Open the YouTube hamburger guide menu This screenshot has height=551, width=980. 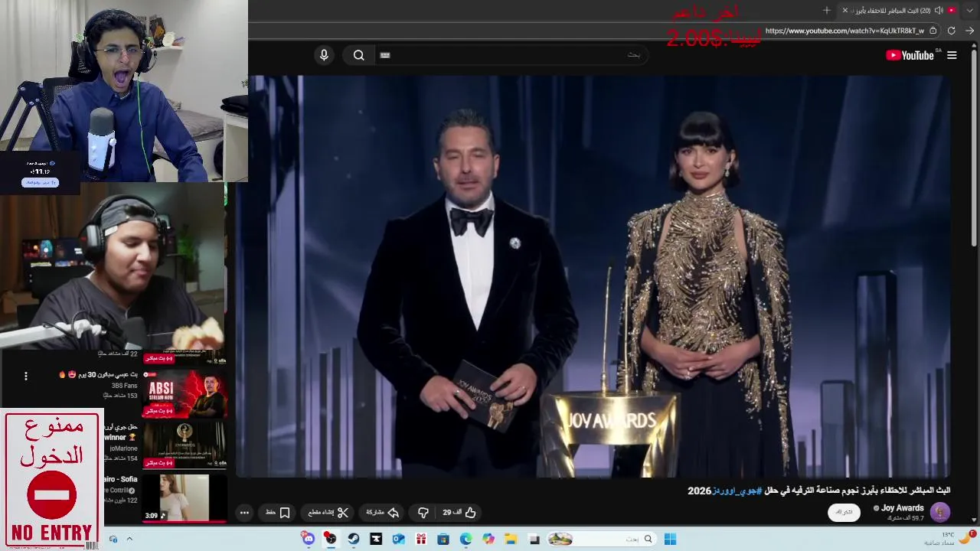tap(952, 55)
